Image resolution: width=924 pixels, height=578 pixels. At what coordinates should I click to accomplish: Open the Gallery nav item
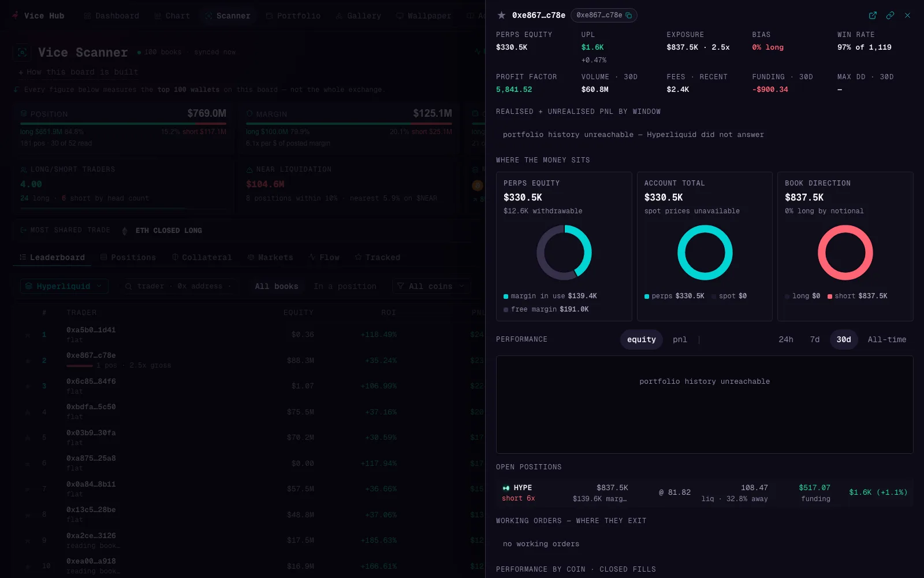click(359, 16)
